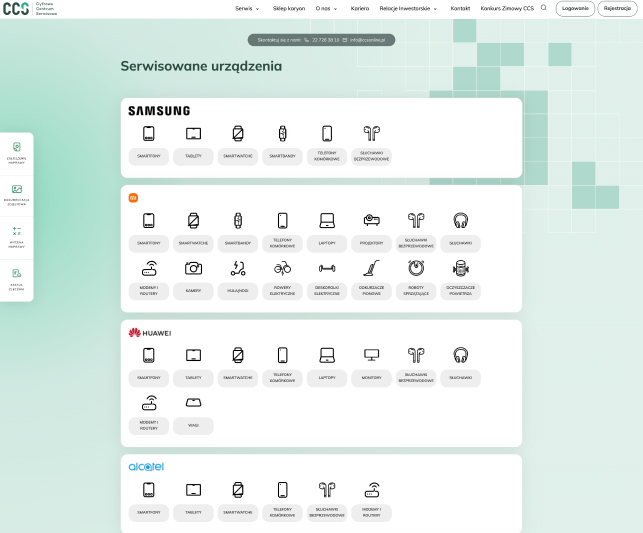This screenshot has width=643, height=533.
Task: Select Alcatel modem and router icon
Action: point(372,489)
